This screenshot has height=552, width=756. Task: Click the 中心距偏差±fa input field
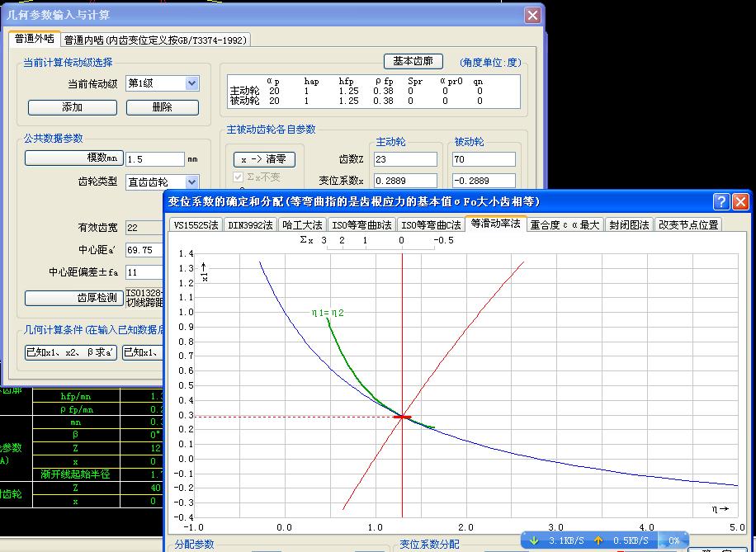point(144,272)
